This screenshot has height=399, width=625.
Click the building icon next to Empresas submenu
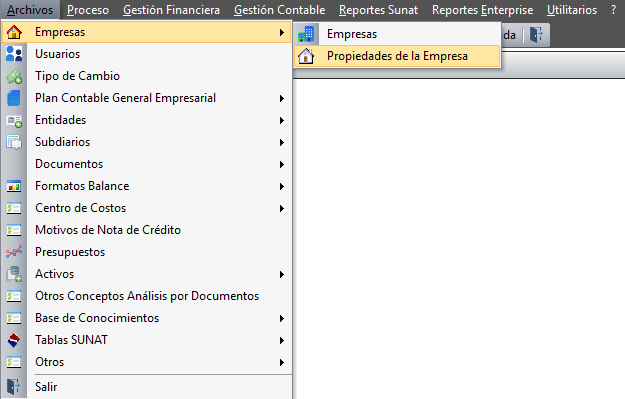pos(306,34)
